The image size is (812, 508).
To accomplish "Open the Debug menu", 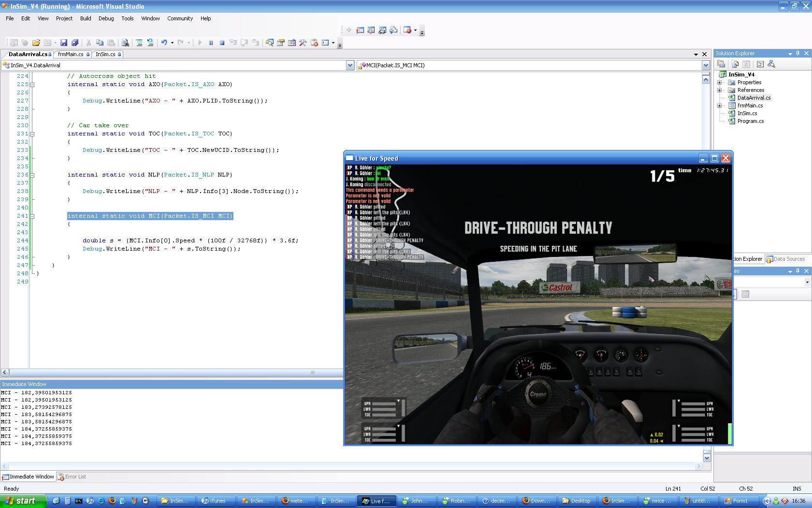I will pyautogui.click(x=106, y=18).
